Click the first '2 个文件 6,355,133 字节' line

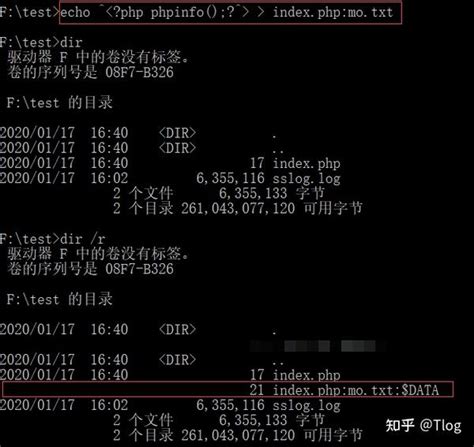pos(218,194)
